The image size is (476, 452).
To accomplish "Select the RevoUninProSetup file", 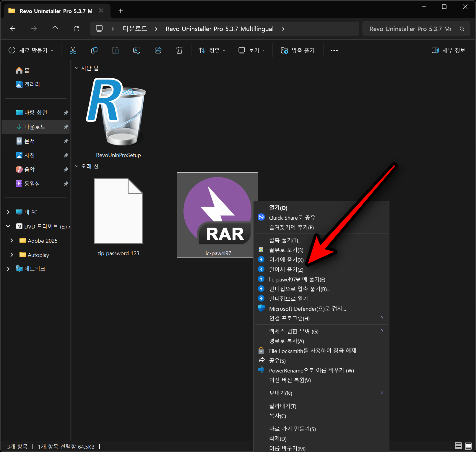I will (118, 117).
